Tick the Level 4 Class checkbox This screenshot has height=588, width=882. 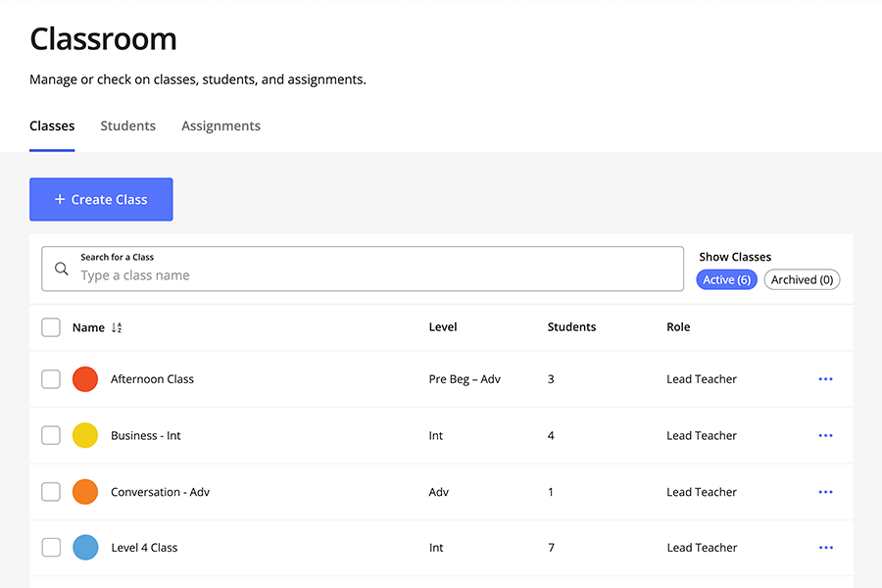(51, 548)
